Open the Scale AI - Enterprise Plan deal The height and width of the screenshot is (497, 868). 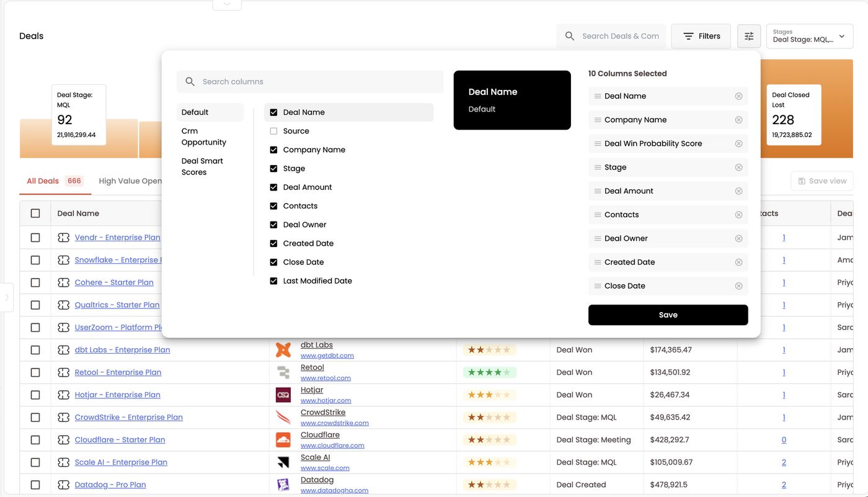(x=121, y=462)
